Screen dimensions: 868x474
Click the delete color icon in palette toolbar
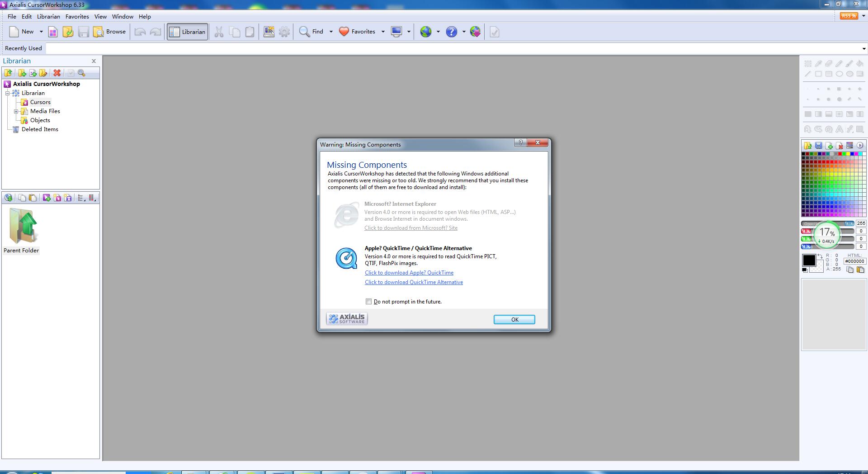(840, 146)
